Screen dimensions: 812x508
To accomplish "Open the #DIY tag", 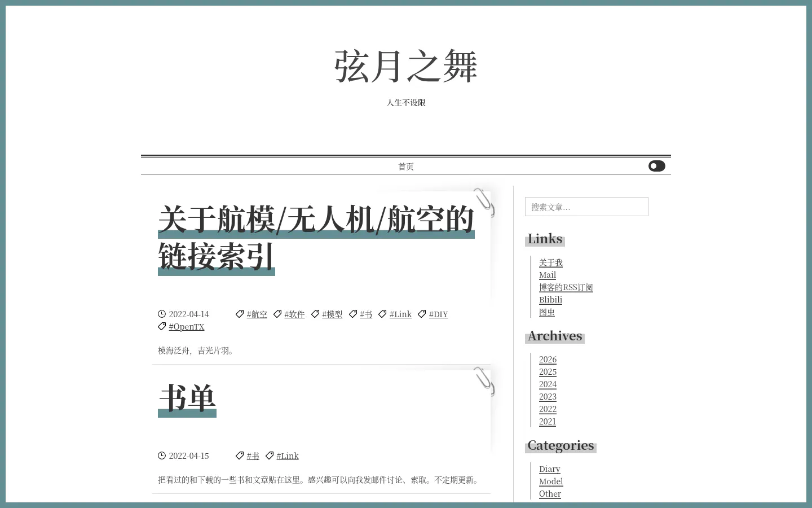I will tap(438, 314).
